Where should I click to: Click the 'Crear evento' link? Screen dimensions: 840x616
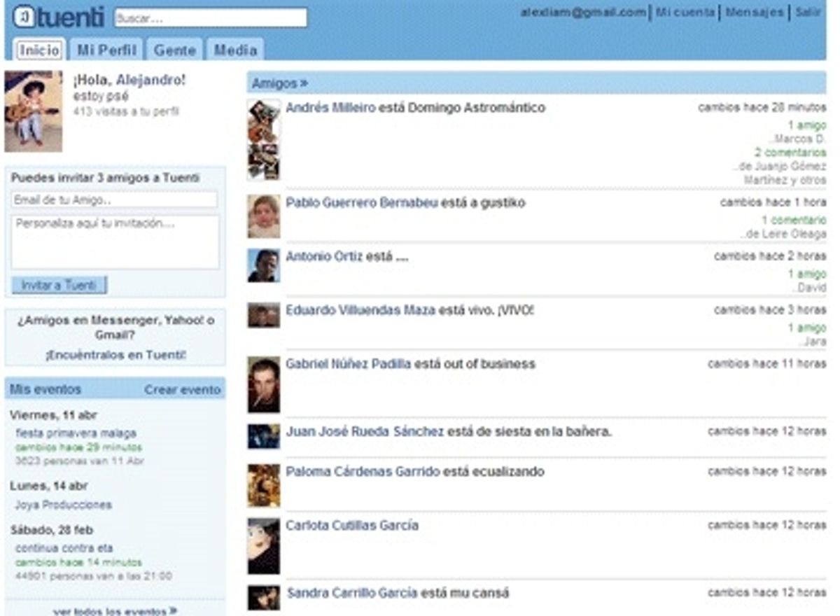click(183, 390)
